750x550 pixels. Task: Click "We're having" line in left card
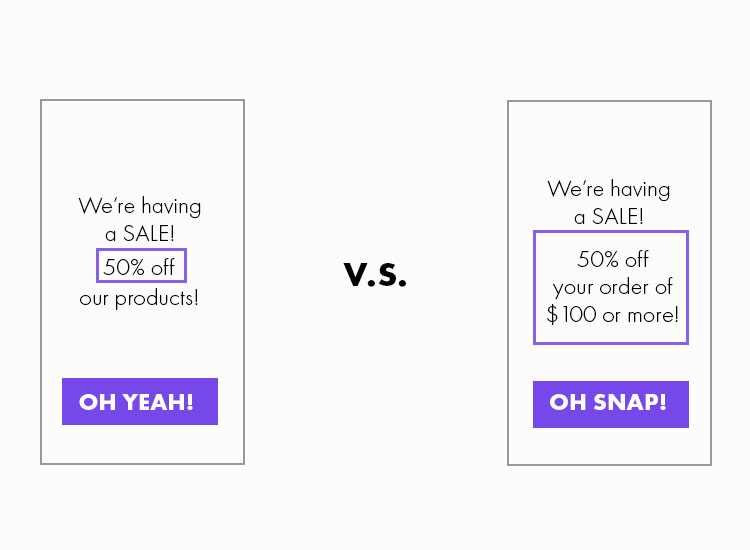click(140, 206)
